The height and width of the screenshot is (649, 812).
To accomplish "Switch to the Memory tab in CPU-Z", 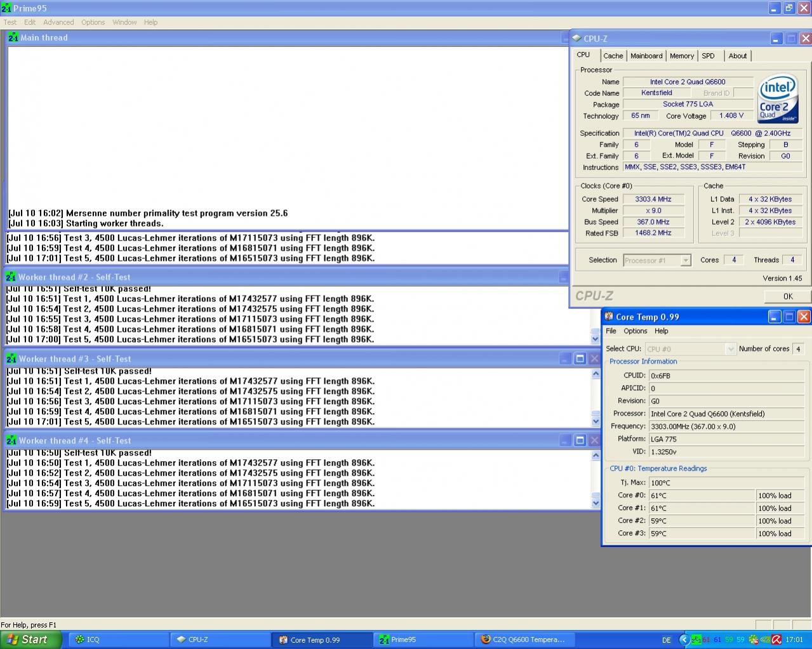I will (x=682, y=56).
